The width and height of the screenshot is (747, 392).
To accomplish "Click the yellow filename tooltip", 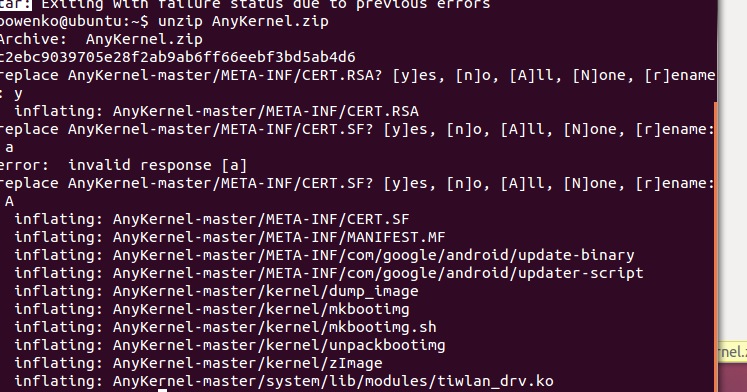I will pos(732,352).
